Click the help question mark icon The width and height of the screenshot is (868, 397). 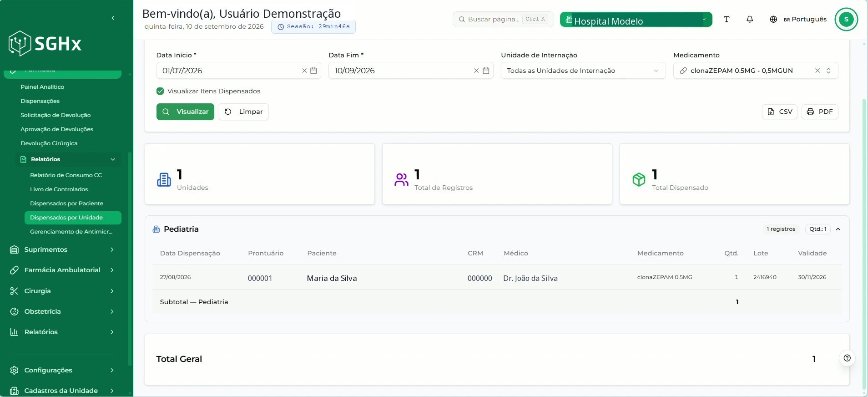847,358
